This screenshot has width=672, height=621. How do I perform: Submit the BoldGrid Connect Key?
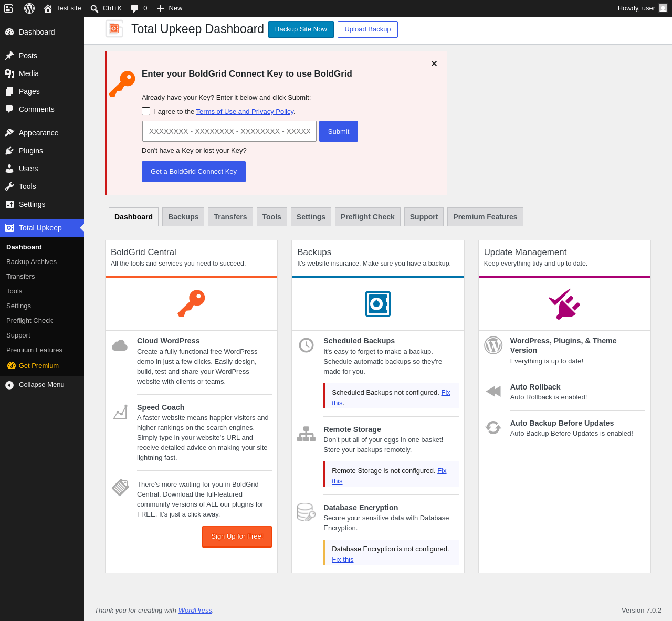pyautogui.click(x=339, y=131)
